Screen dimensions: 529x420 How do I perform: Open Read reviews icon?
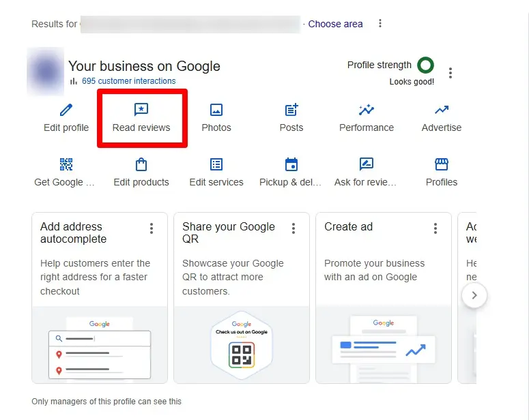point(141,110)
